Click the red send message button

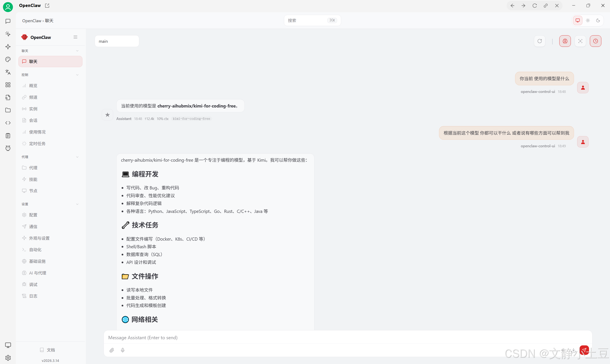click(x=584, y=350)
